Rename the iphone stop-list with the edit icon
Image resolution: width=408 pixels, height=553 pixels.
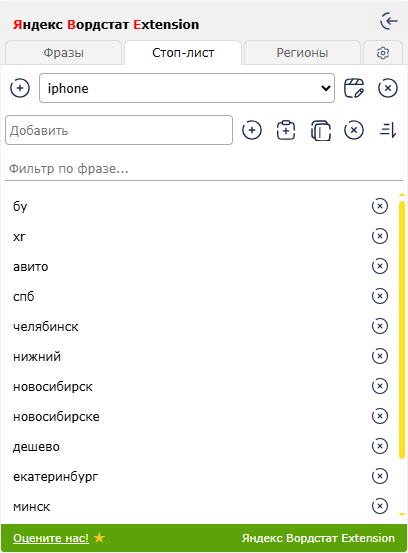pyautogui.click(x=354, y=88)
